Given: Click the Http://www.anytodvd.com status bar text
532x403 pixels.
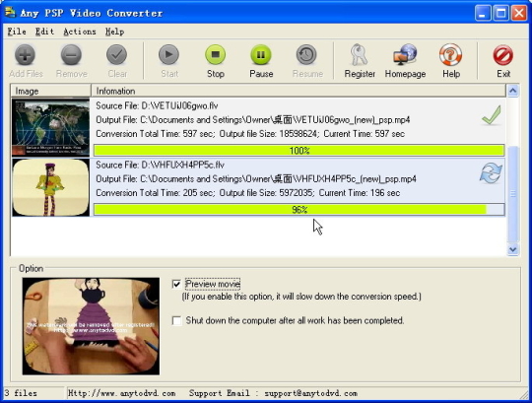Looking at the screenshot, I should point(122,393).
